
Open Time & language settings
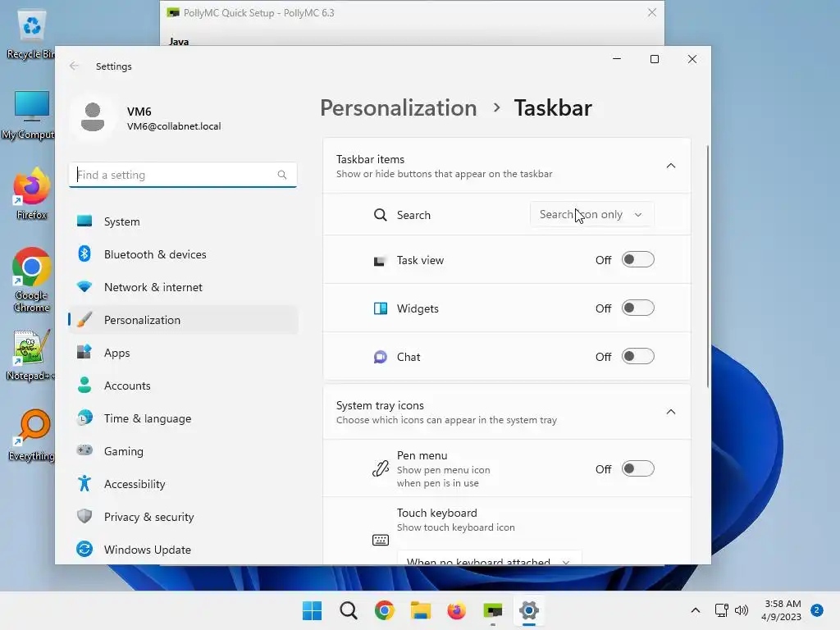pos(183,418)
